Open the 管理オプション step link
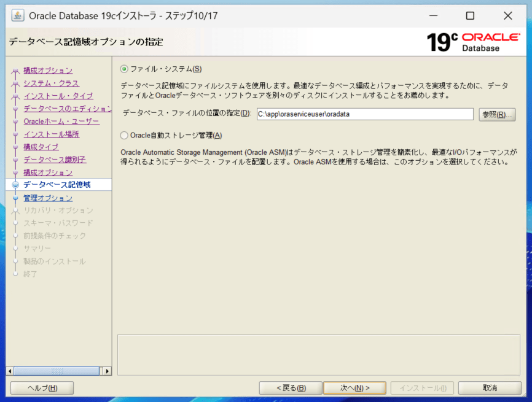This screenshot has height=402, width=532. (x=48, y=198)
